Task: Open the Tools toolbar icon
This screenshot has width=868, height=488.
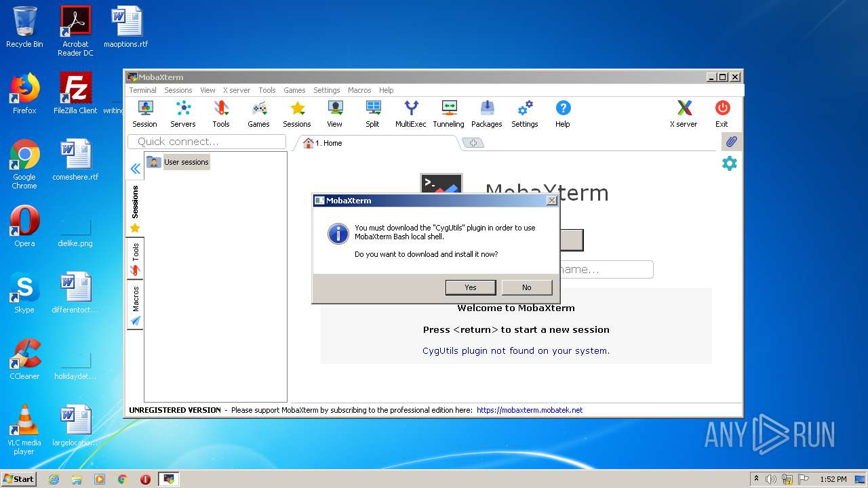Action: [x=221, y=114]
